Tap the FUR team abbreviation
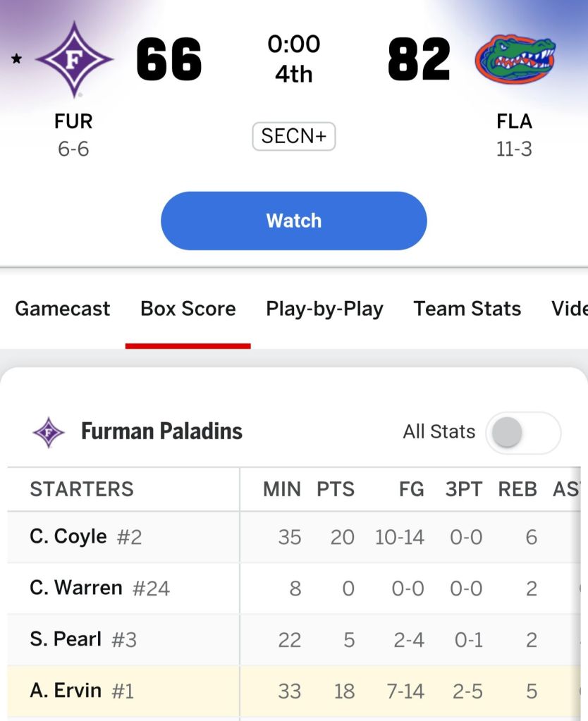The image size is (588, 721). [x=73, y=121]
